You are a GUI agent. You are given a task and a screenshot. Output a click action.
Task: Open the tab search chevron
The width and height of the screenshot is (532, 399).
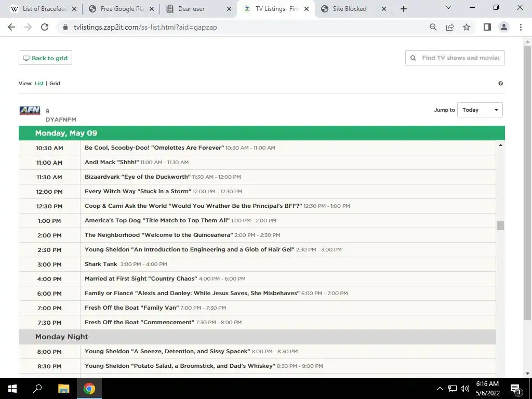tap(448, 7)
